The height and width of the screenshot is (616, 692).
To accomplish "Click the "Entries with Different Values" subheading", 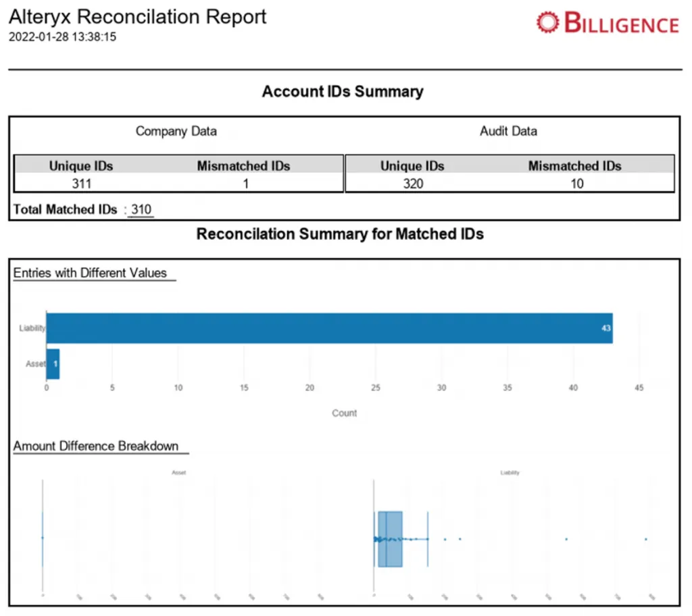I will click(x=90, y=273).
